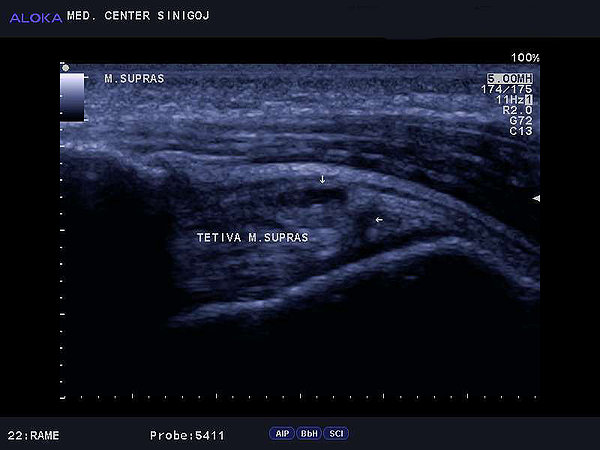Click the highlighted 1 beside 11Hz

pos(528,100)
